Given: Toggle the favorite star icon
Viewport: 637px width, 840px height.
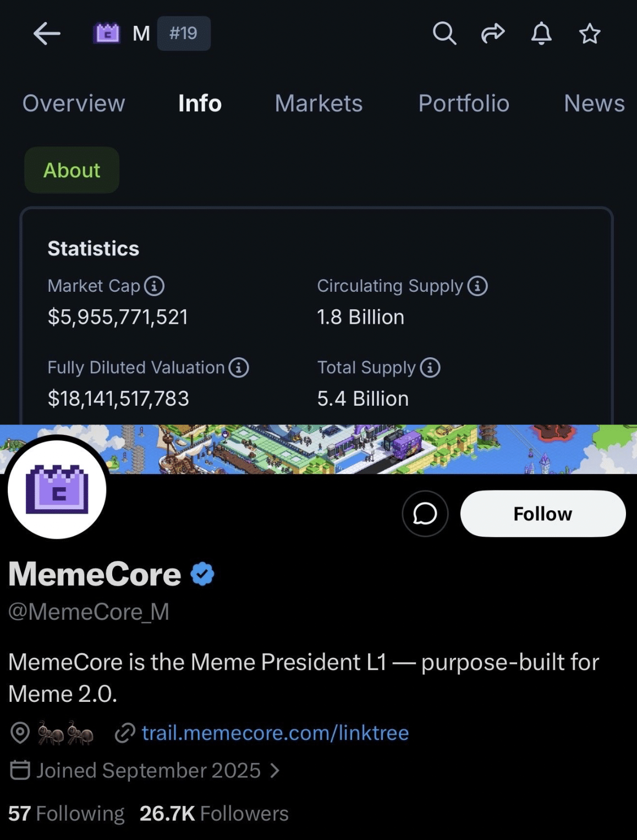Looking at the screenshot, I should pyautogui.click(x=589, y=34).
